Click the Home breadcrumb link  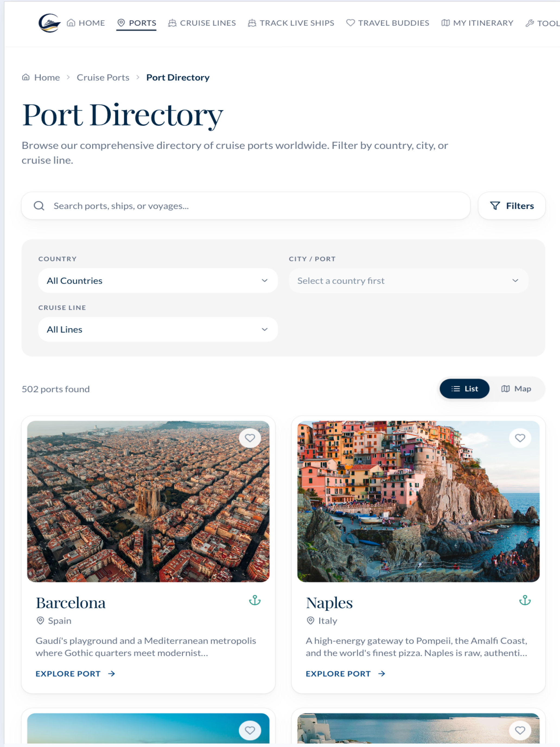coord(41,77)
